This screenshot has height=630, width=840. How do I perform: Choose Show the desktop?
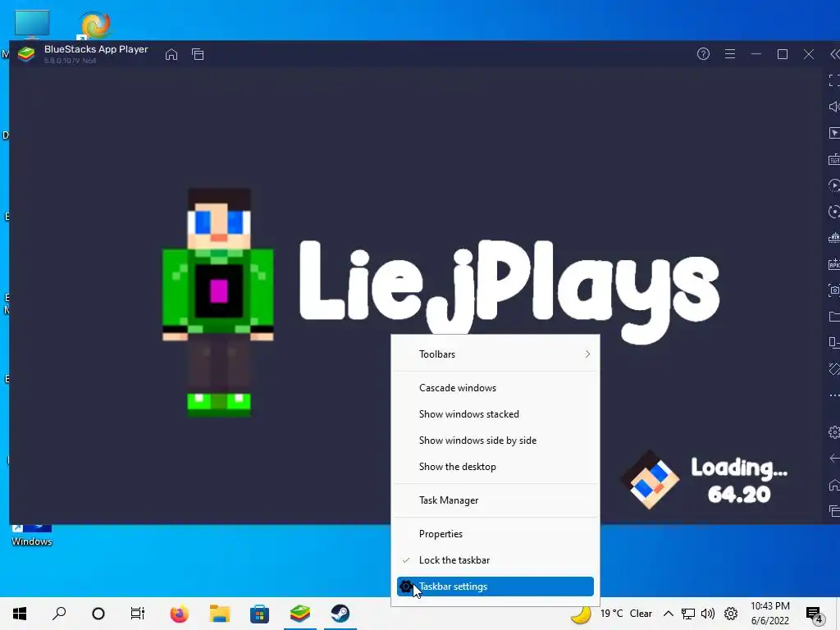pyautogui.click(x=495, y=467)
